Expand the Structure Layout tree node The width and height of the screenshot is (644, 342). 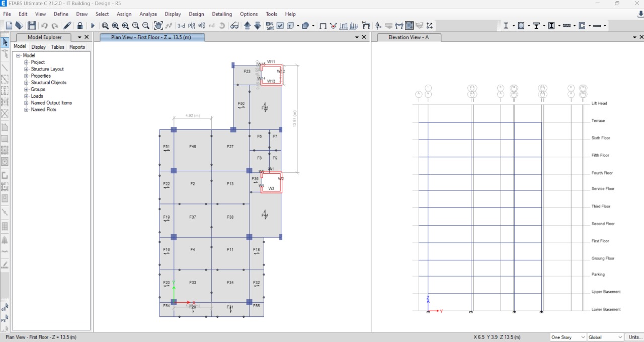[26, 69]
